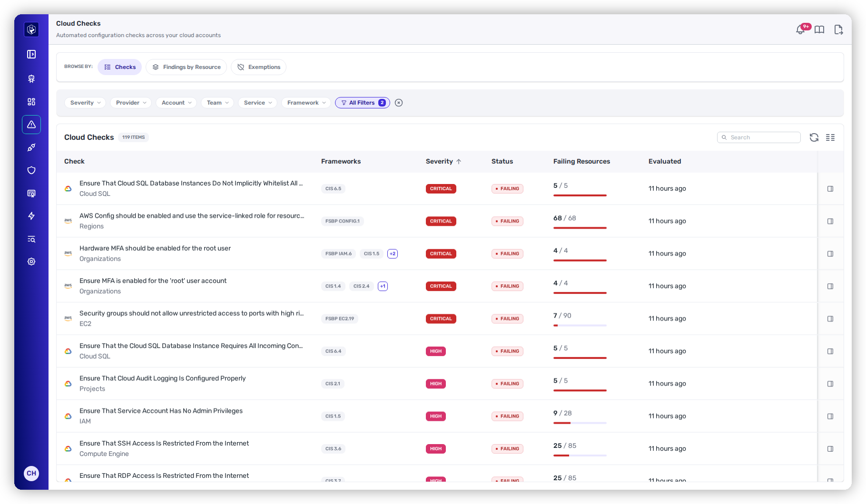
Task: Open the settings gear sidebar icon
Action: (31, 262)
